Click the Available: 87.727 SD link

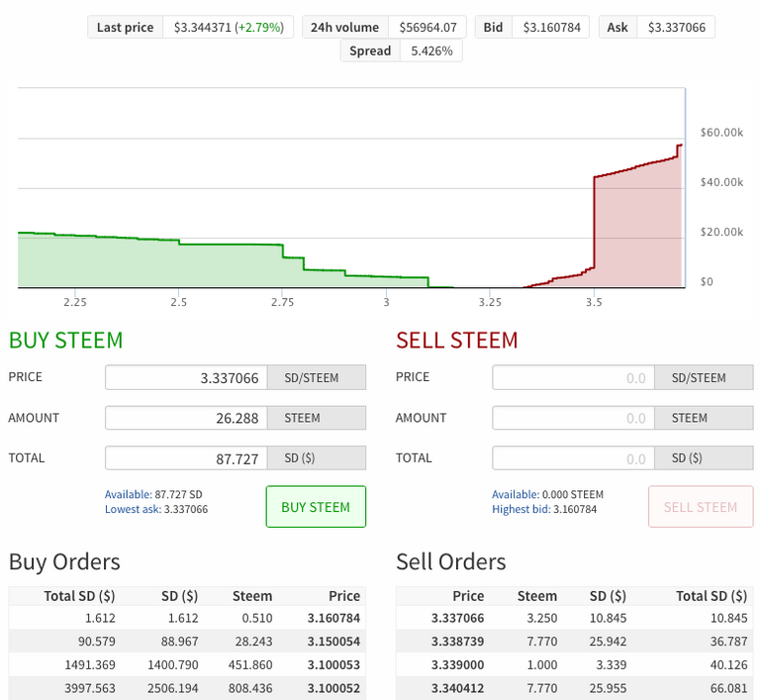click(153, 494)
